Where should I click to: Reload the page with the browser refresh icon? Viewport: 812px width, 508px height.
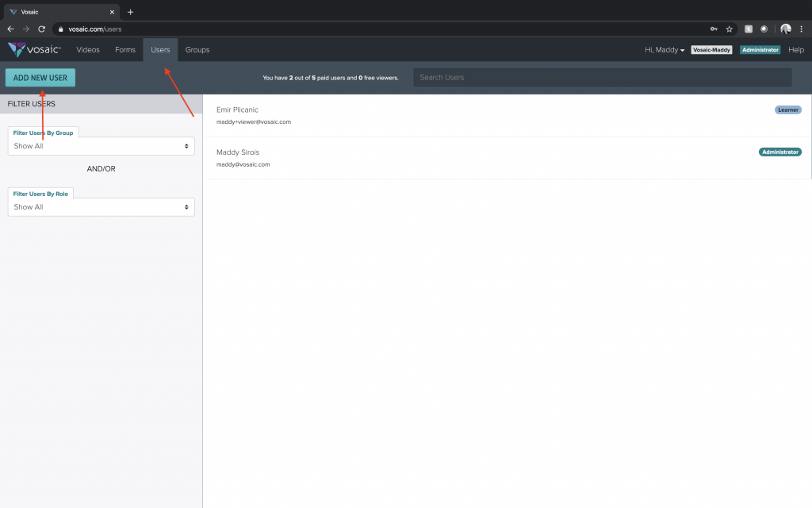pyautogui.click(x=42, y=29)
